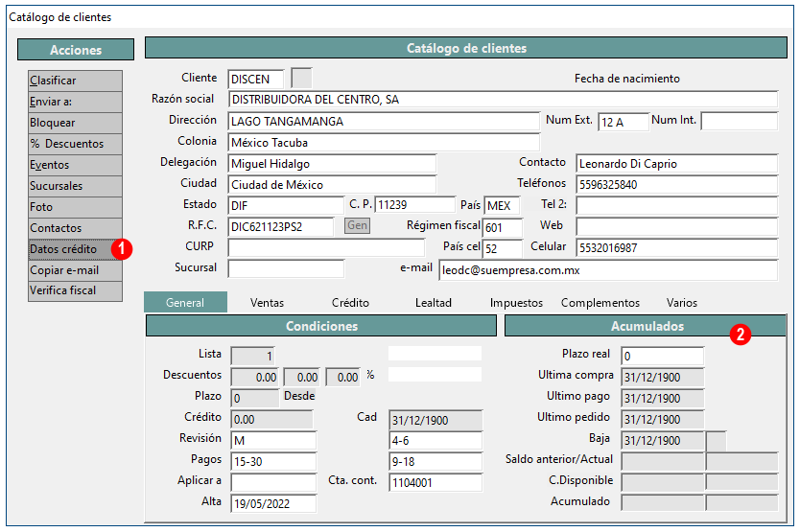Edit the Celular field 5532016987
This screenshot has width=800, height=532.
pyautogui.click(x=677, y=248)
